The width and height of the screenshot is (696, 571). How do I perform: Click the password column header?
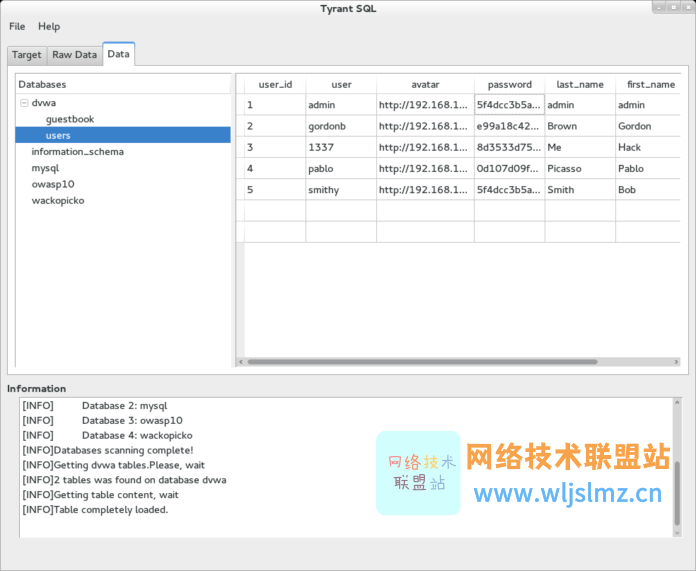click(510, 84)
